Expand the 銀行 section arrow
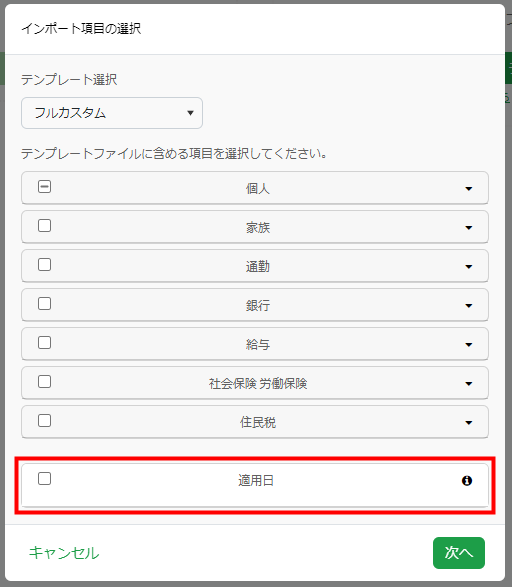Viewport: 512px width, 587px height. coord(469,305)
